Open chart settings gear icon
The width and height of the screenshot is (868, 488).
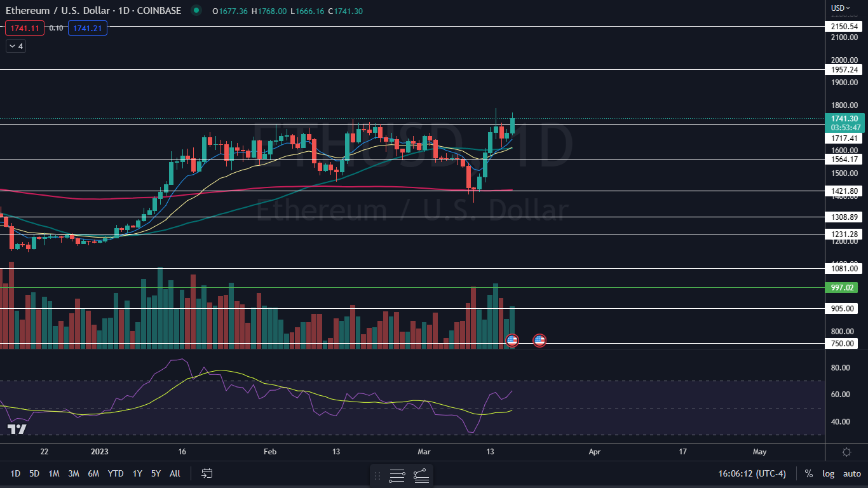[846, 452]
